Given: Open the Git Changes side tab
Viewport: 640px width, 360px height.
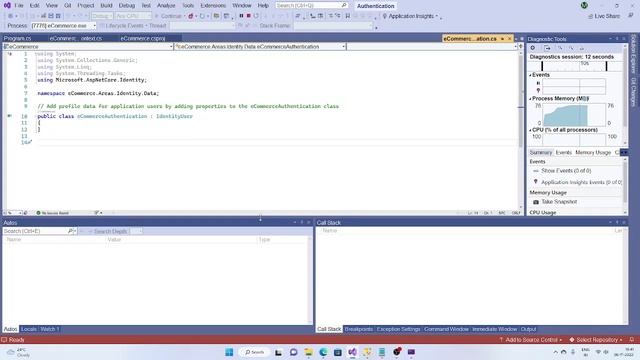Looking at the screenshot, I should click(x=633, y=92).
